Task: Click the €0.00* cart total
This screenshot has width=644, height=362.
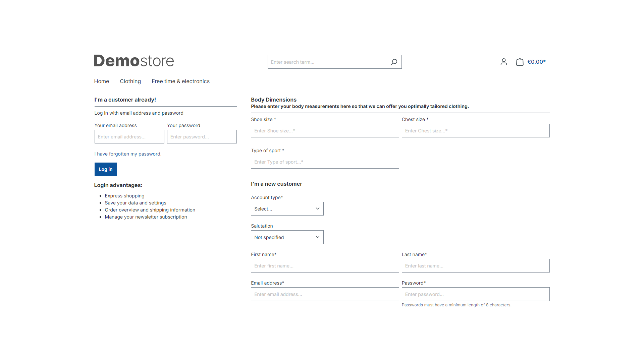Action: [x=537, y=62]
